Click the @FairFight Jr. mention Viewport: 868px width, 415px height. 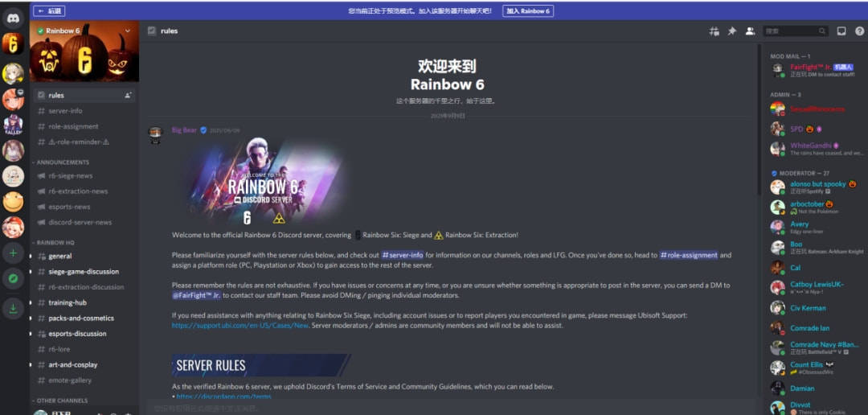(197, 295)
